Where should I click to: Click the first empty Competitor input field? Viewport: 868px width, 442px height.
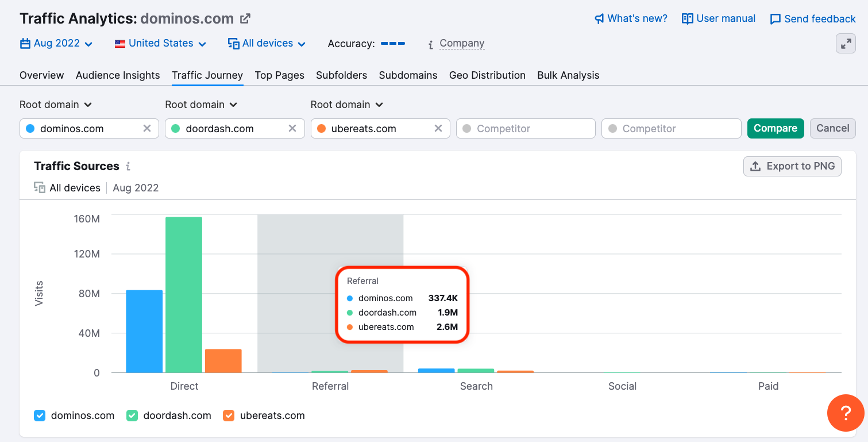[526, 129]
